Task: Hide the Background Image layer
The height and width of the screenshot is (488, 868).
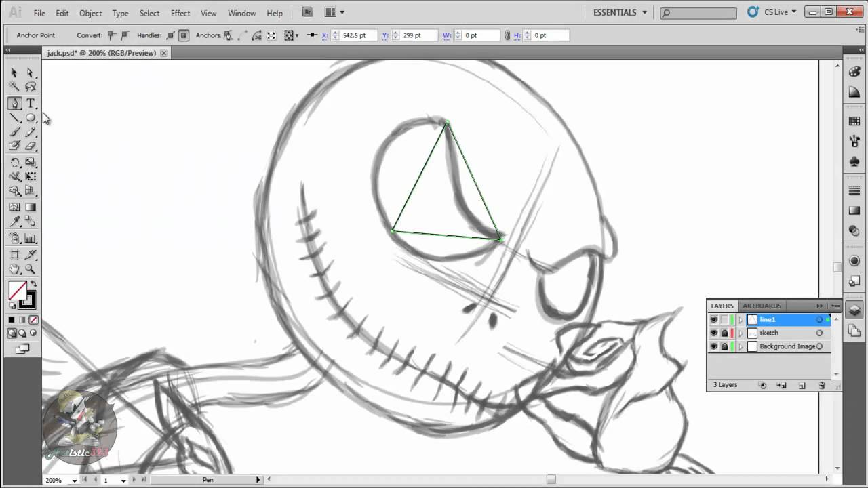Action: click(x=713, y=346)
